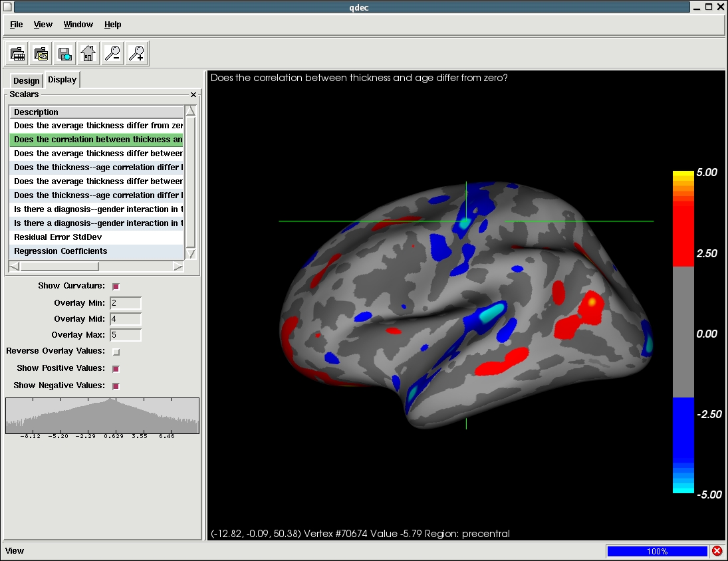Click the Load Data Table toolbar icon
Viewport: 728px width, 561px height.
18,54
